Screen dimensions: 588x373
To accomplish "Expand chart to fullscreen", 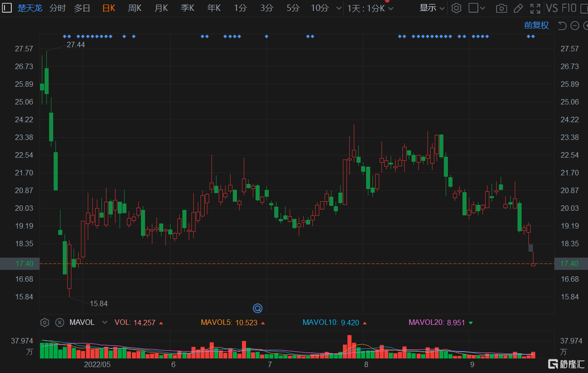I will [535, 8].
